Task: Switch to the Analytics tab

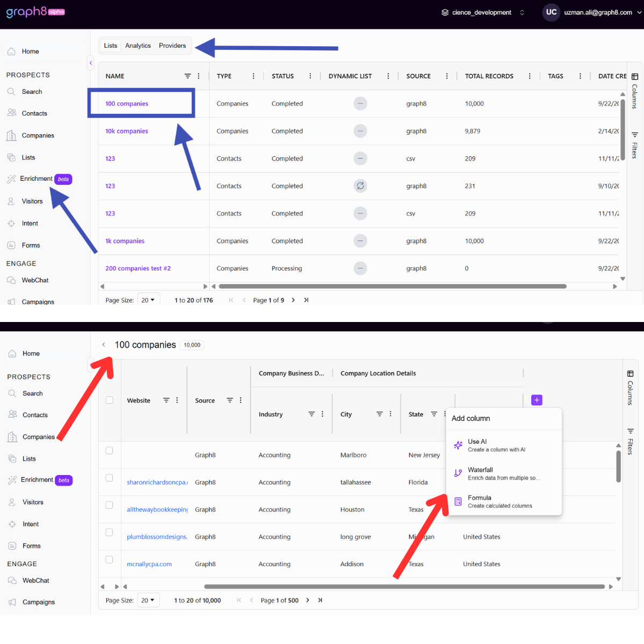Action: (138, 46)
